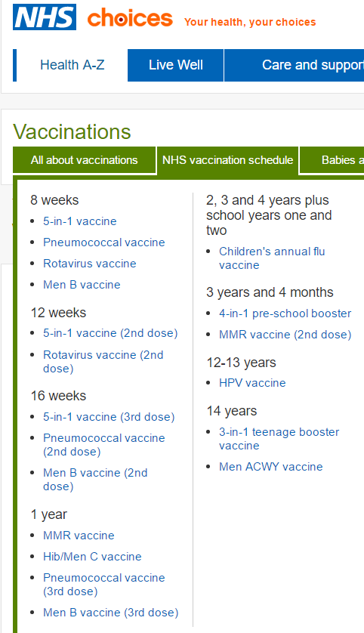
Task: Follow the Rotavirus vaccine link under 8 weeks
Action: tap(90, 264)
